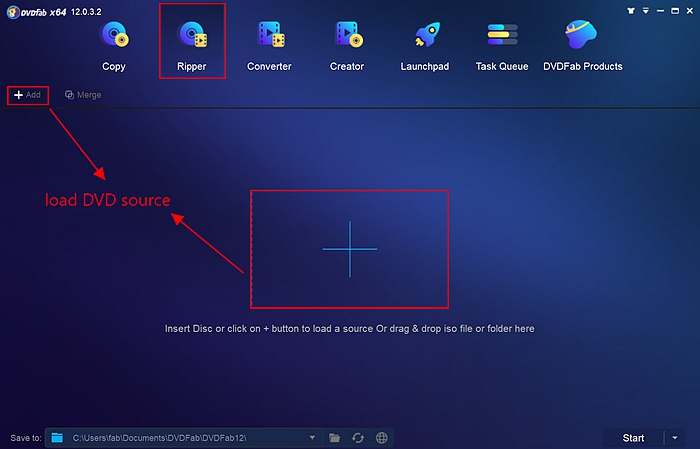This screenshot has width=700, height=449.
Task: Select the Creator module
Action: click(x=347, y=45)
